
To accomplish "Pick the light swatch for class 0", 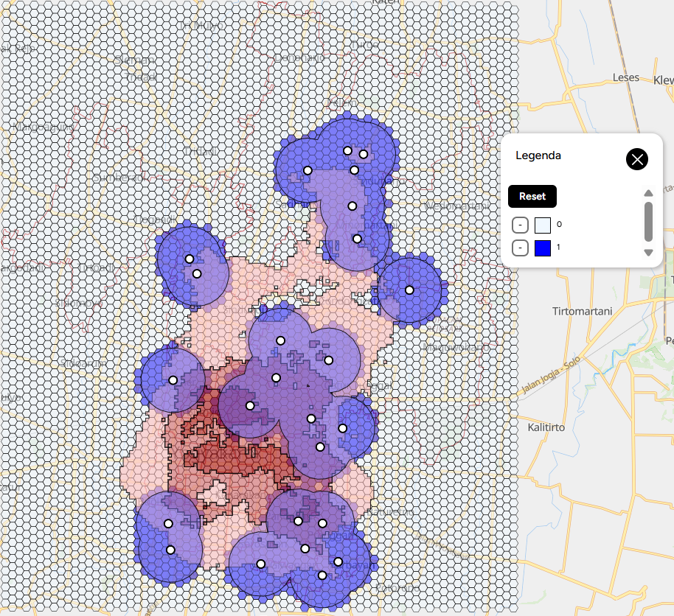I will [543, 225].
